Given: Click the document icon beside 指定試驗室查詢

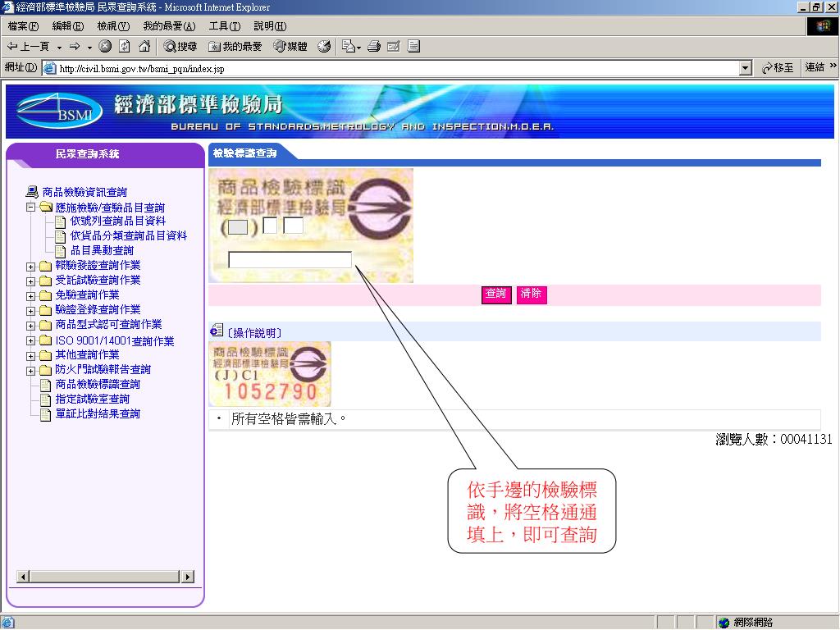Looking at the screenshot, I should (x=46, y=399).
